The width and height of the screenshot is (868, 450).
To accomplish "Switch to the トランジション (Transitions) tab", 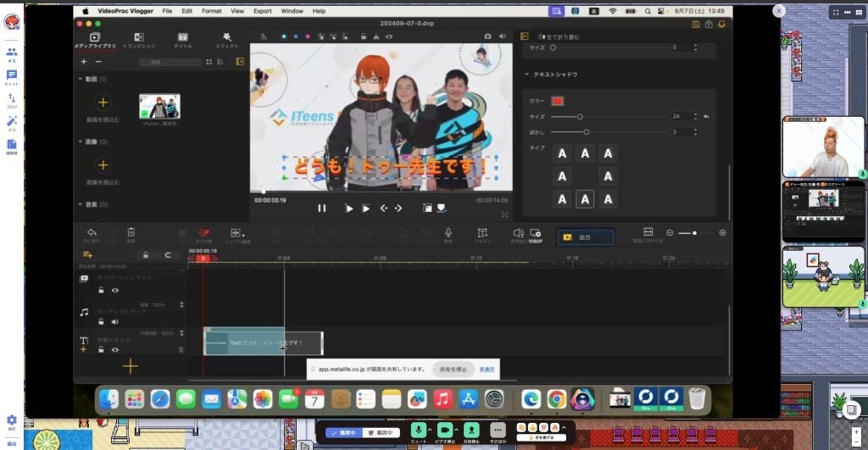I will click(139, 40).
